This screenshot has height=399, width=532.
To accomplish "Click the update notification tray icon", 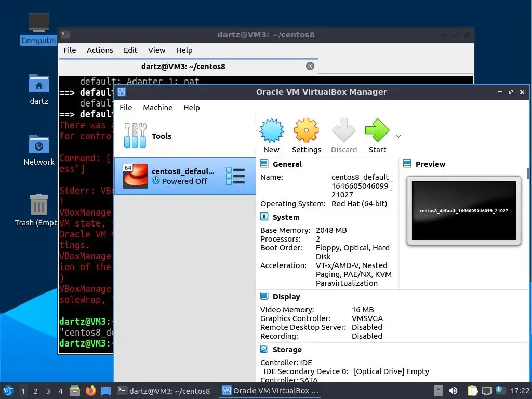I will coord(499,390).
